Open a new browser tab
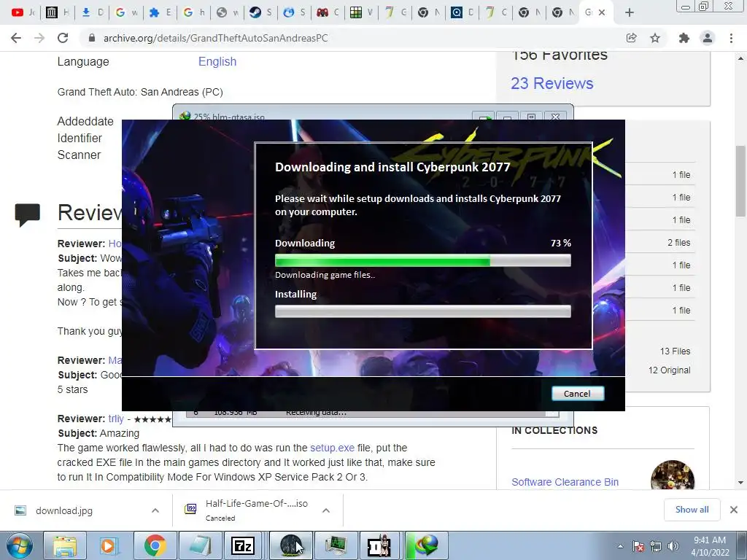The width and height of the screenshot is (747, 560). click(x=630, y=12)
